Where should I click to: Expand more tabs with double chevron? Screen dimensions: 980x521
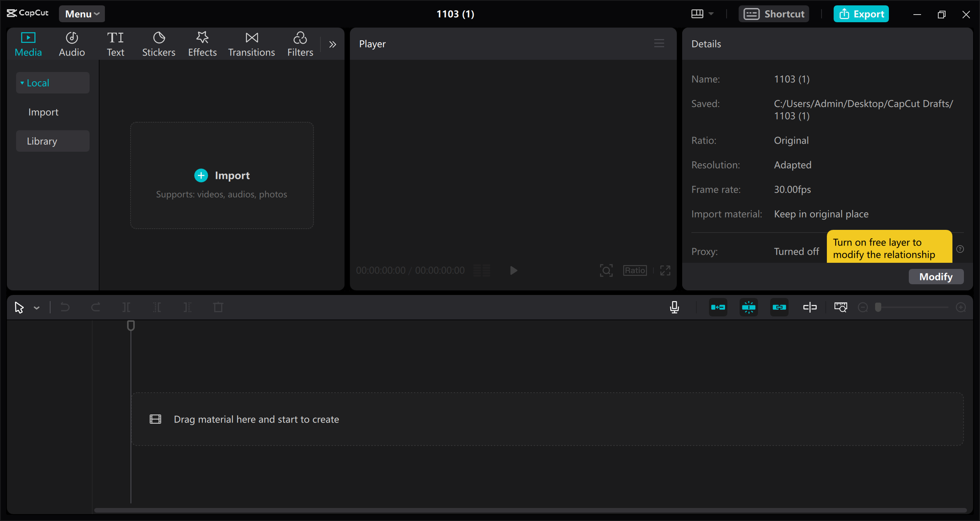pos(332,44)
